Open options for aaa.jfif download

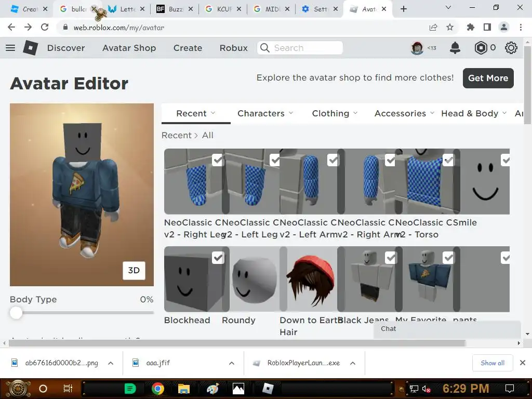pos(232,363)
